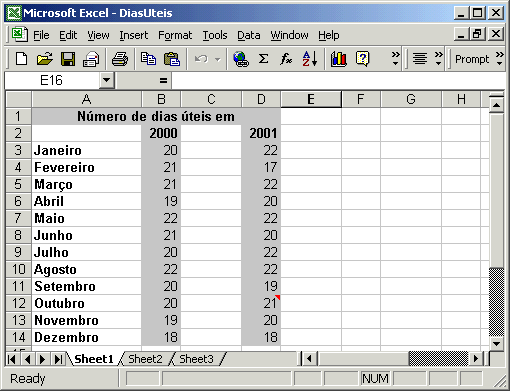
Task: Select the Dezembro cell
Action: tap(86, 337)
